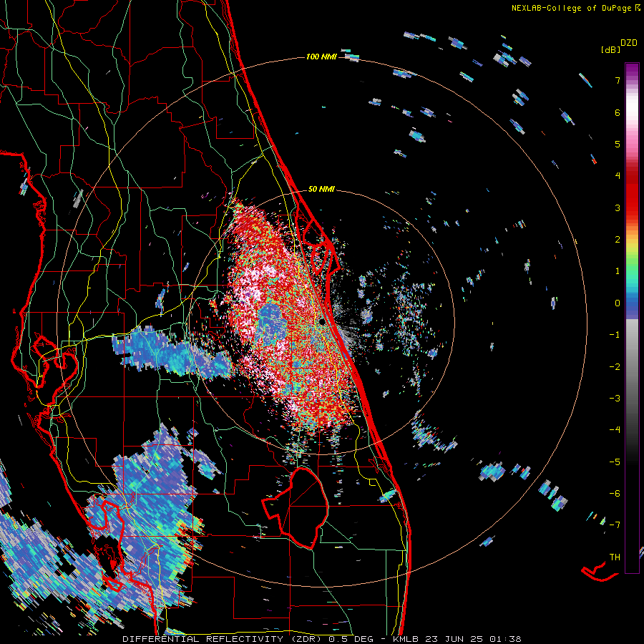
Task: Click the '-1' value on color scale
Action: [615, 335]
